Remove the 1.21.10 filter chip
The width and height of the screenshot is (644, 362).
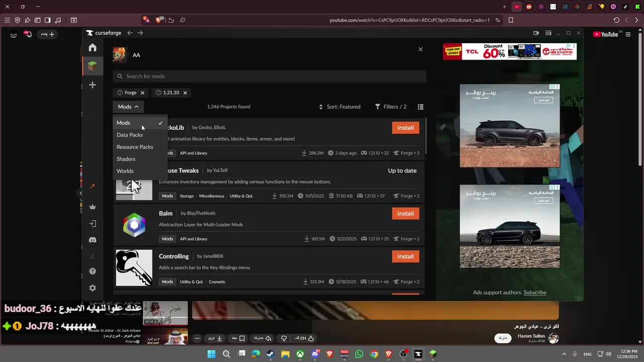point(185,93)
